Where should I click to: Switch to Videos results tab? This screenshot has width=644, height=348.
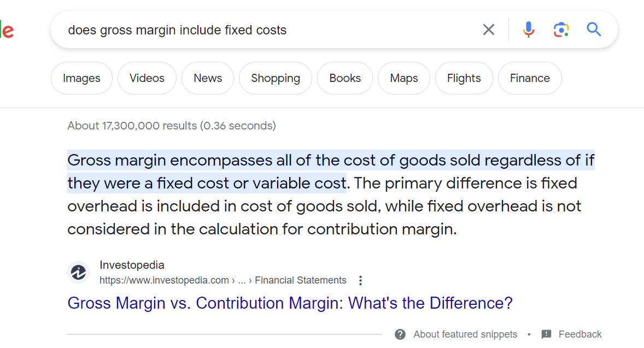click(147, 78)
